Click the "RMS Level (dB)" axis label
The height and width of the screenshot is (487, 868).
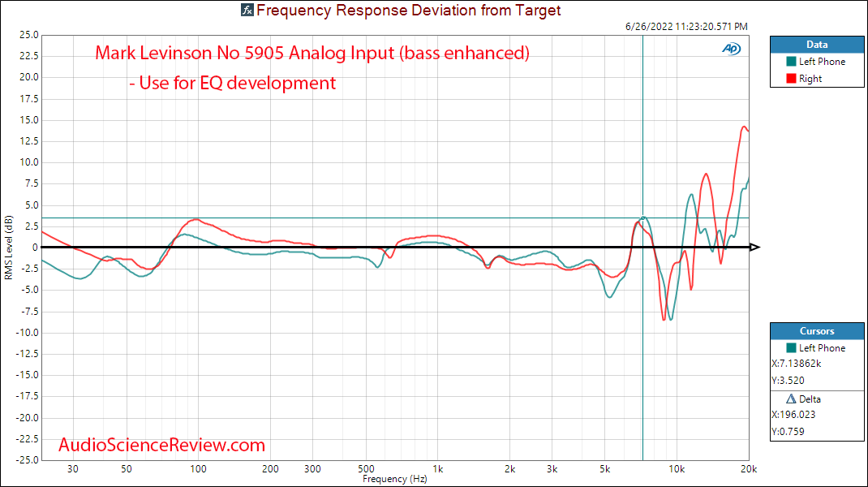tap(8, 248)
